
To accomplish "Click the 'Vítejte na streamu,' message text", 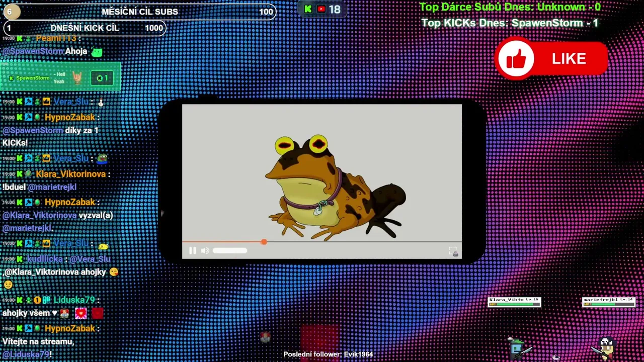I will click(x=38, y=341).
